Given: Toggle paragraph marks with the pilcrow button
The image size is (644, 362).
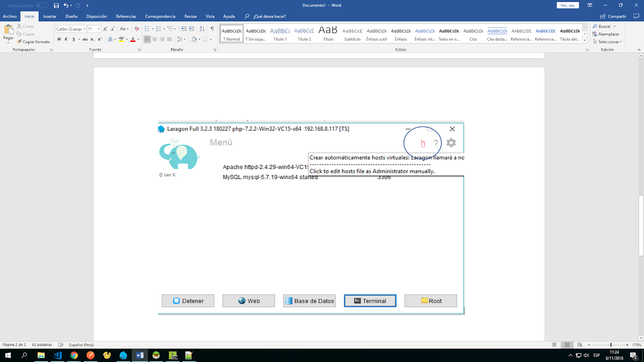Looking at the screenshot, I should tap(212, 29).
